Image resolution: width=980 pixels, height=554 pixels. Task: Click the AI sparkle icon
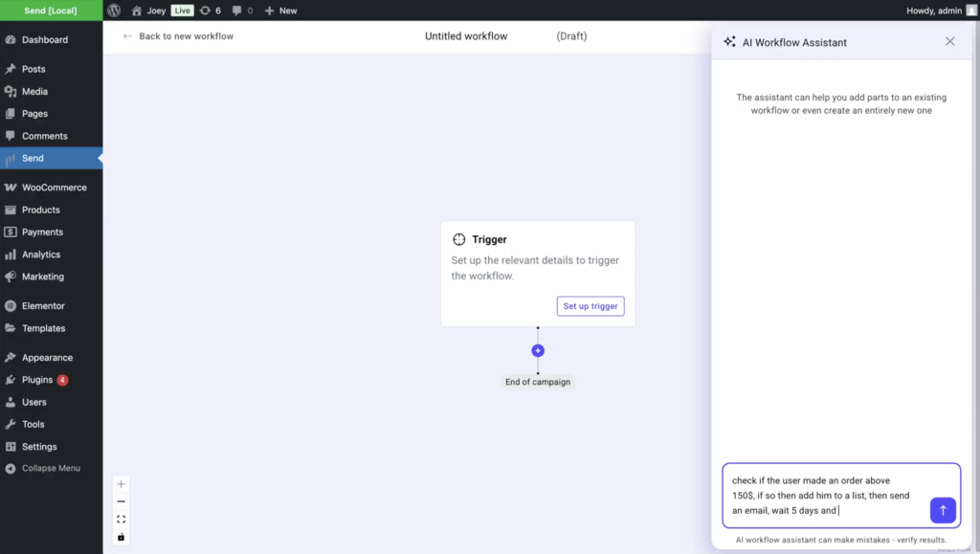pos(729,42)
